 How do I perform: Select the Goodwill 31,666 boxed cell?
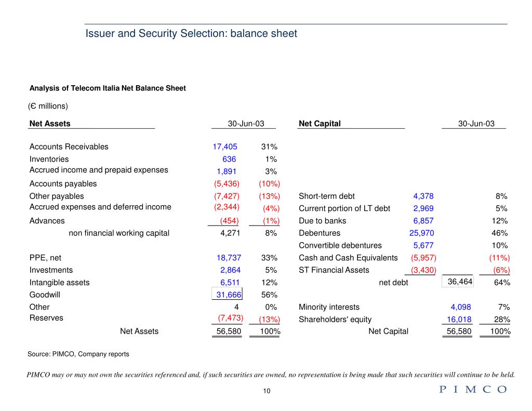pos(227,294)
